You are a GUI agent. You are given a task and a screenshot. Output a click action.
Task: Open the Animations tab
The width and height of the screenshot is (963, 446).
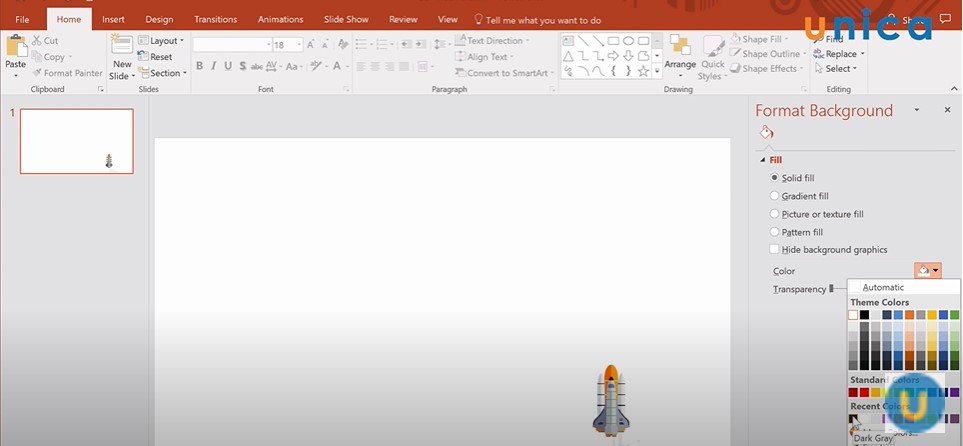point(280,19)
